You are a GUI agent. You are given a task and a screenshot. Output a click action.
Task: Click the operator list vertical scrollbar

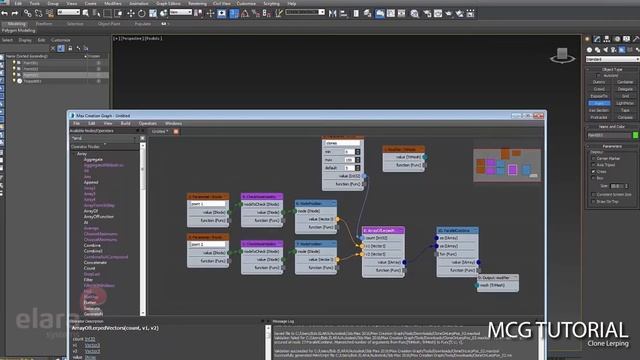point(142,229)
